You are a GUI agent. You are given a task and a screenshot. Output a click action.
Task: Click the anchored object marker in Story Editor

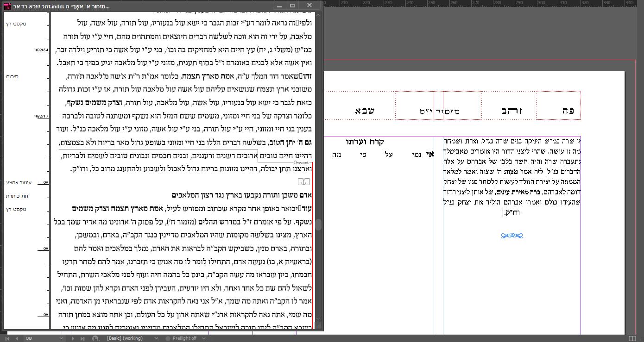[x=303, y=182]
